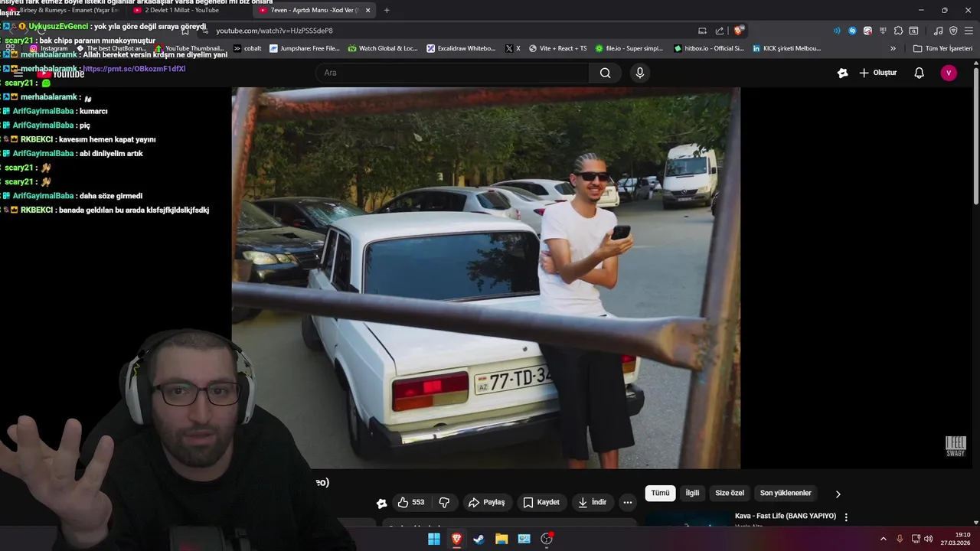Viewport: 980px width, 551px height.
Task: Click the volume speaker tray icon
Action: click(x=928, y=539)
